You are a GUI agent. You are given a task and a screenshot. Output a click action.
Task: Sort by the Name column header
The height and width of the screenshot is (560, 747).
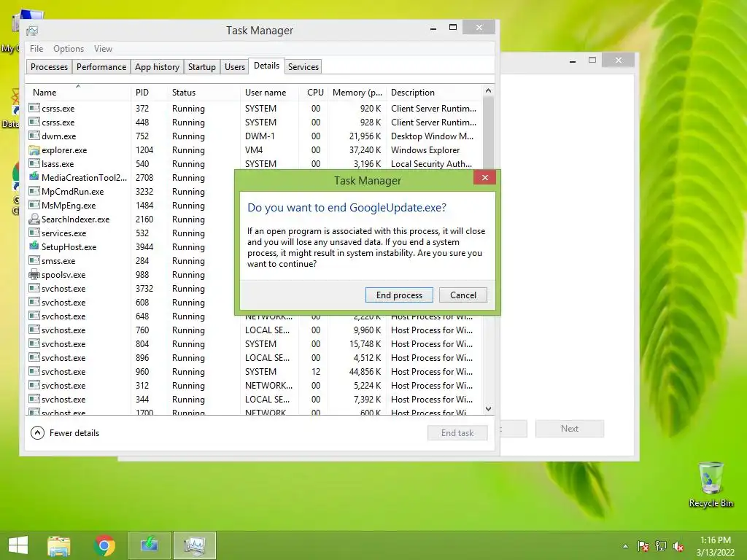[x=79, y=93]
